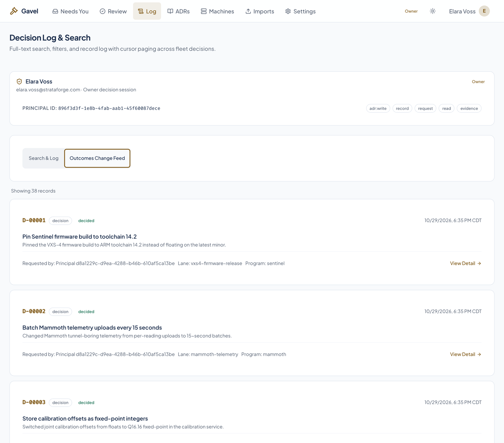Open Settings from the top navigation
The height and width of the screenshot is (443, 504).
click(x=300, y=11)
